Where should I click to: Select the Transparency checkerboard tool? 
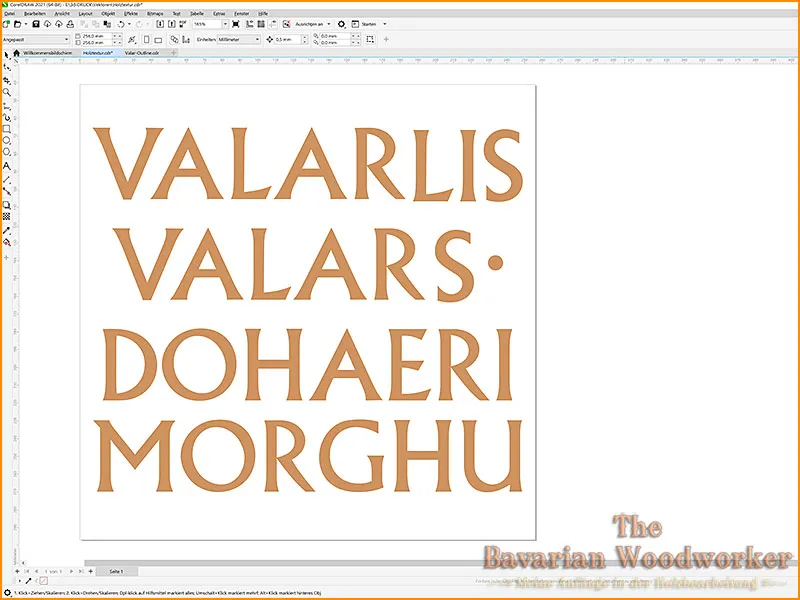click(x=7, y=217)
